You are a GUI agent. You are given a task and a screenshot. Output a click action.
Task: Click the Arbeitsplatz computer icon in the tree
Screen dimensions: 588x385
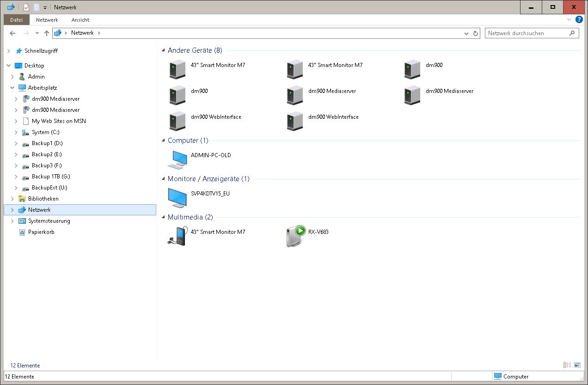point(22,88)
